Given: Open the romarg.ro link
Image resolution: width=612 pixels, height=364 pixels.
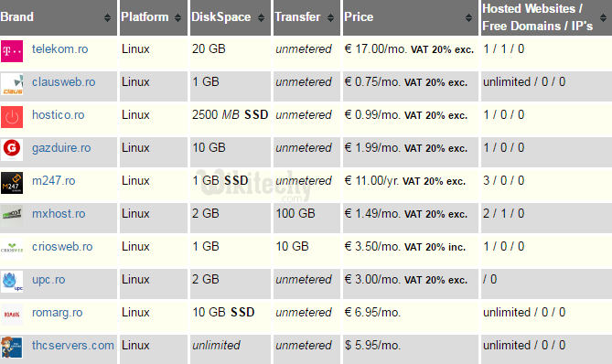Looking at the screenshot, I should click(58, 313).
